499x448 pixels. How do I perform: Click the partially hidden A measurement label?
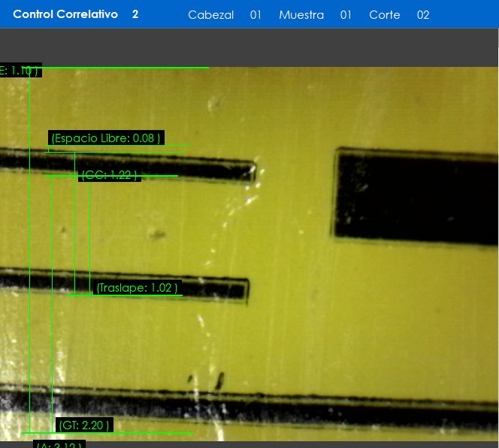pyautogui.click(x=60, y=445)
